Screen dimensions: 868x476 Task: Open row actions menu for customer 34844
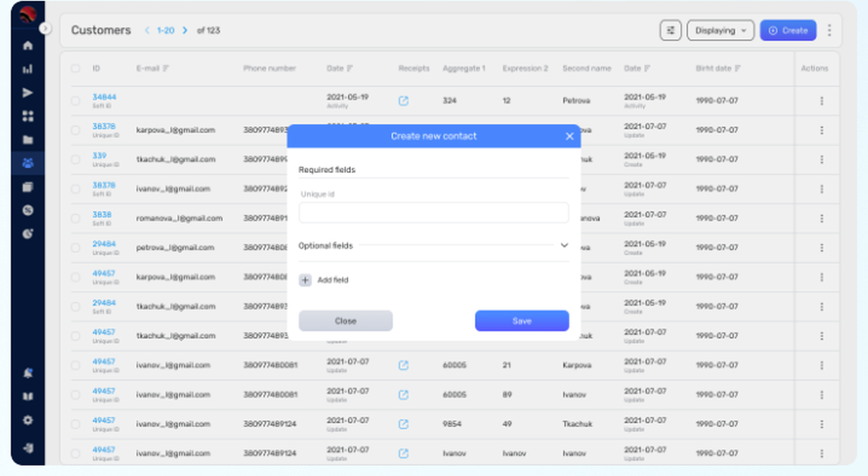click(821, 101)
